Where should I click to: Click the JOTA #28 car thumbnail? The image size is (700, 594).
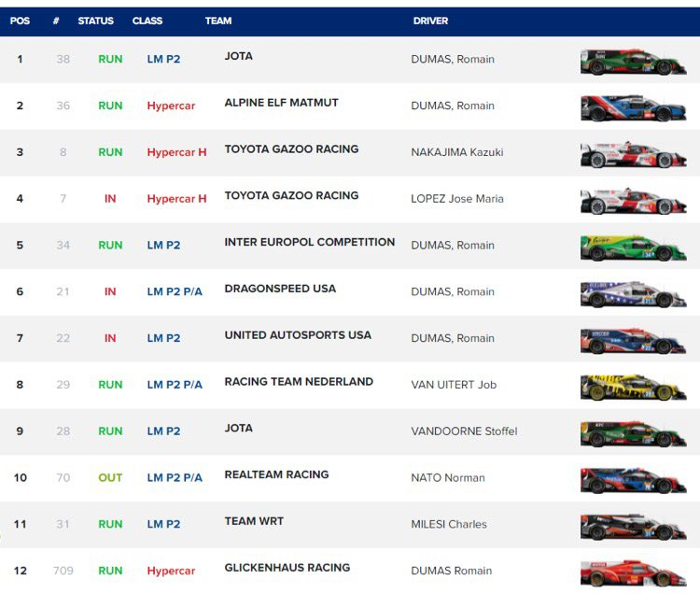pyautogui.click(x=633, y=433)
